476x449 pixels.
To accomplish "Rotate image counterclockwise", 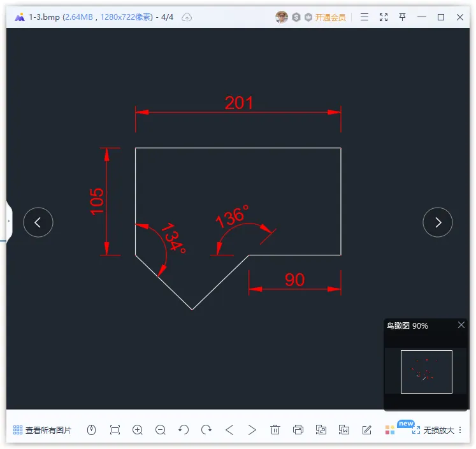I will 184,430.
